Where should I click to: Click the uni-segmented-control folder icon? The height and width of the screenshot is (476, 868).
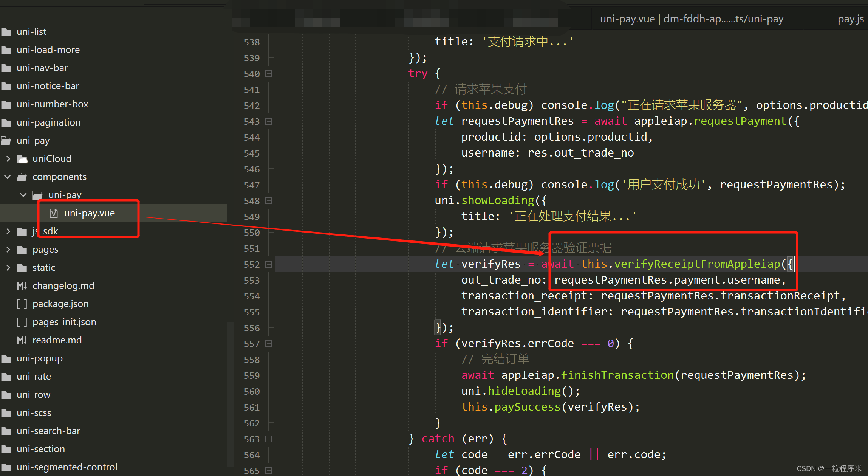click(x=6, y=467)
